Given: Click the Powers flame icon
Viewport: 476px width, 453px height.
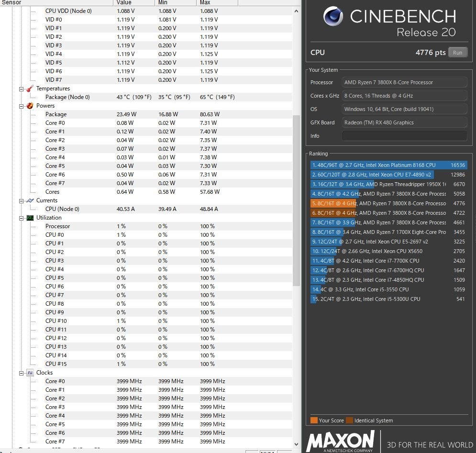Looking at the screenshot, I should 30,106.
